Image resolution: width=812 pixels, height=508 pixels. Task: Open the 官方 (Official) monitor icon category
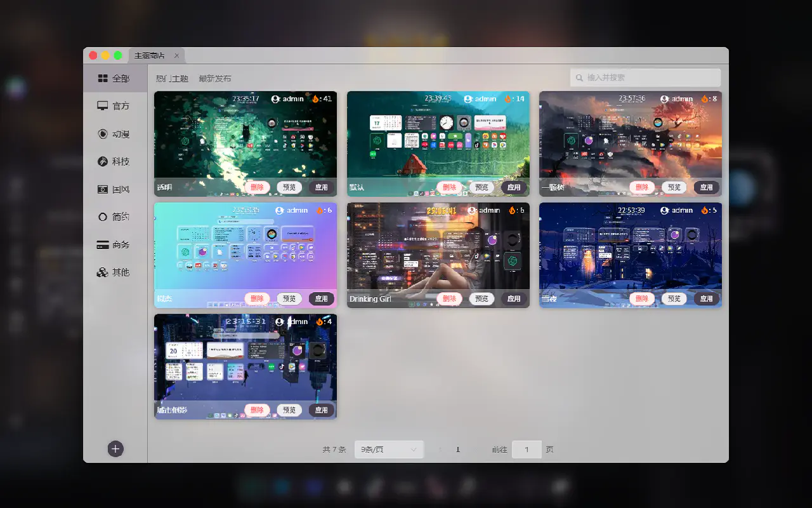[102, 106]
